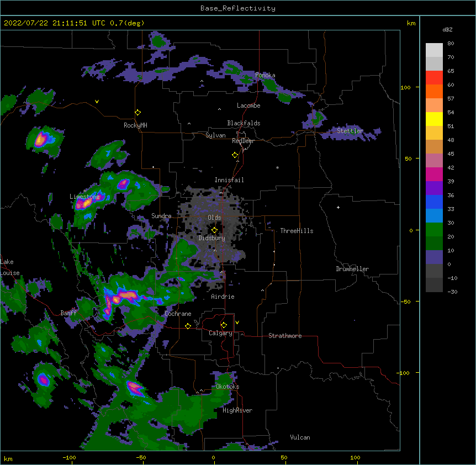Click the Ponoka city label
This screenshot has height=465, width=476.
click(x=265, y=75)
